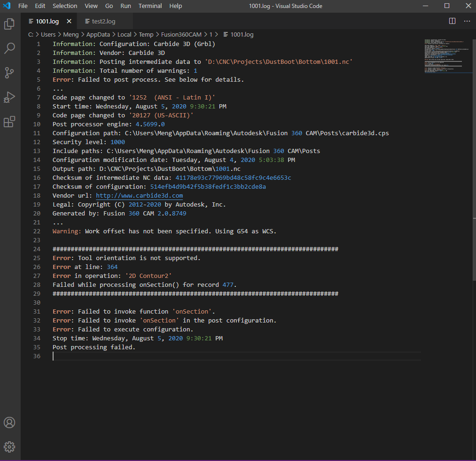Open the Extensions view
476x461 pixels.
(9, 122)
